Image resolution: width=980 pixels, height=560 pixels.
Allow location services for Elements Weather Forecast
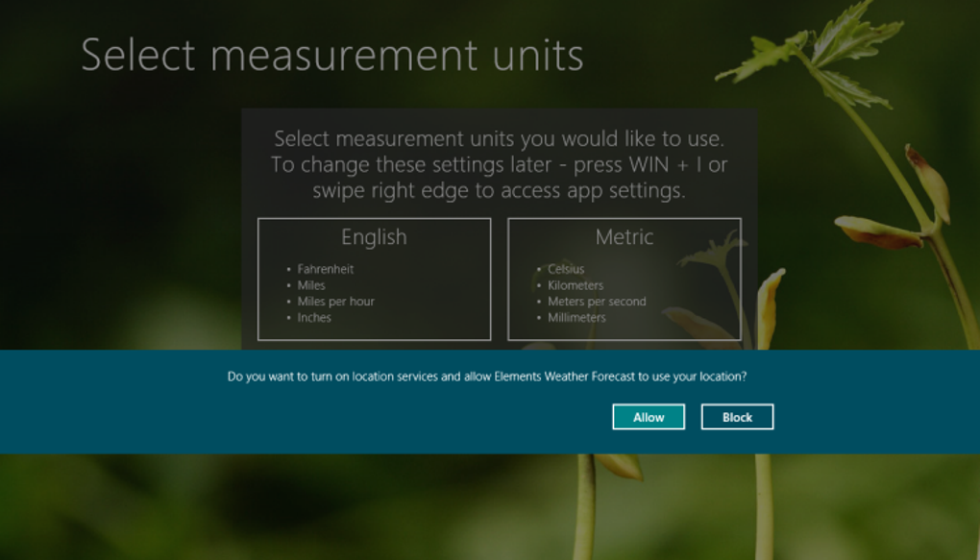coord(649,417)
